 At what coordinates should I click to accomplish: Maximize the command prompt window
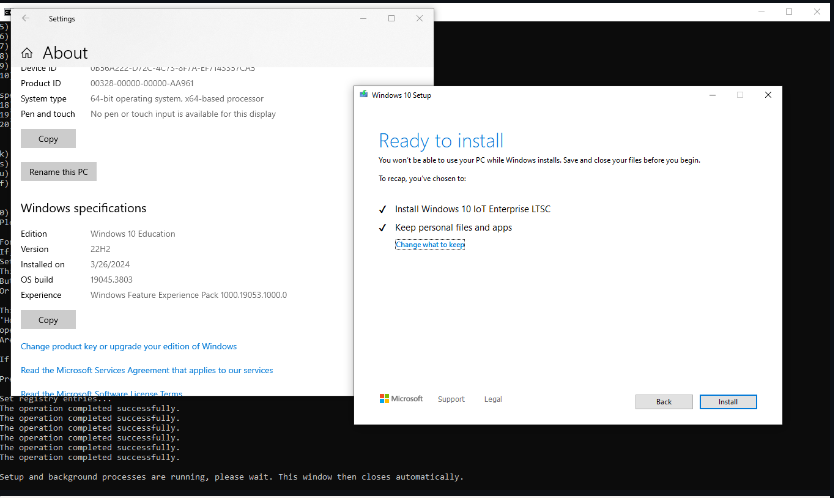789,11
